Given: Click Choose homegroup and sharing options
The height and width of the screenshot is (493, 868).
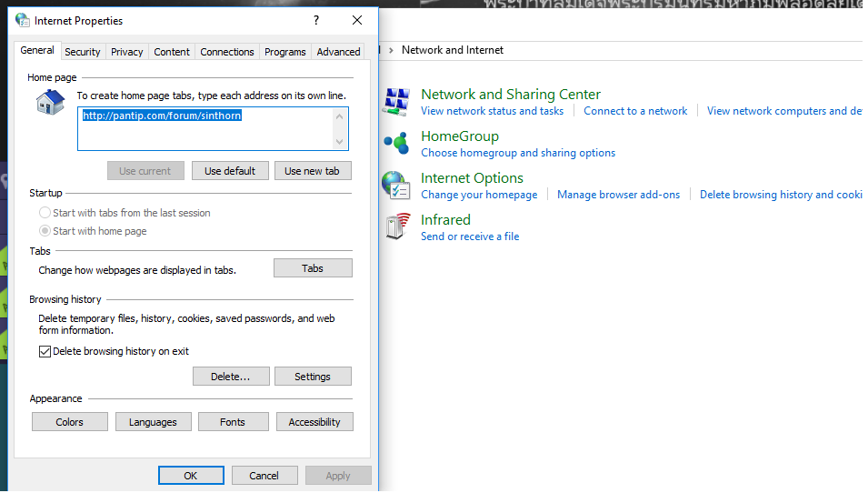Looking at the screenshot, I should [x=517, y=153].
